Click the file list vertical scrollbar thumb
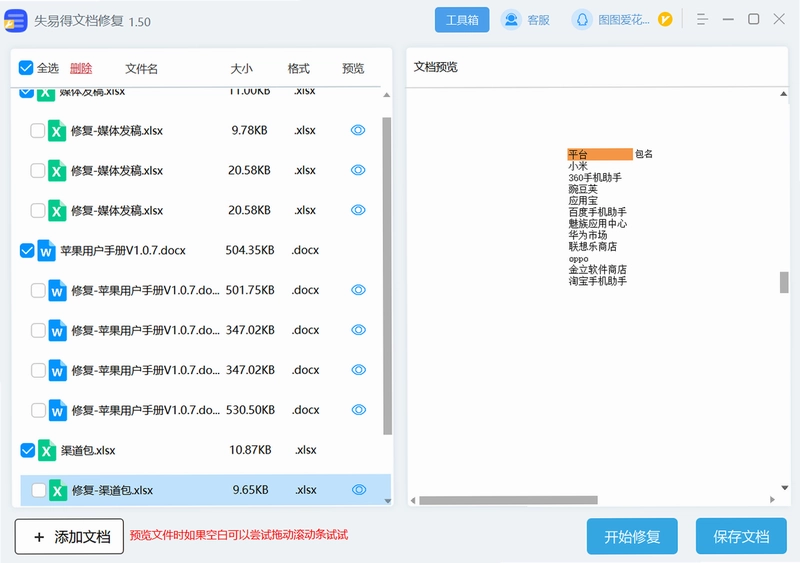This screenshot has height=563, width=800. (387, 276)
